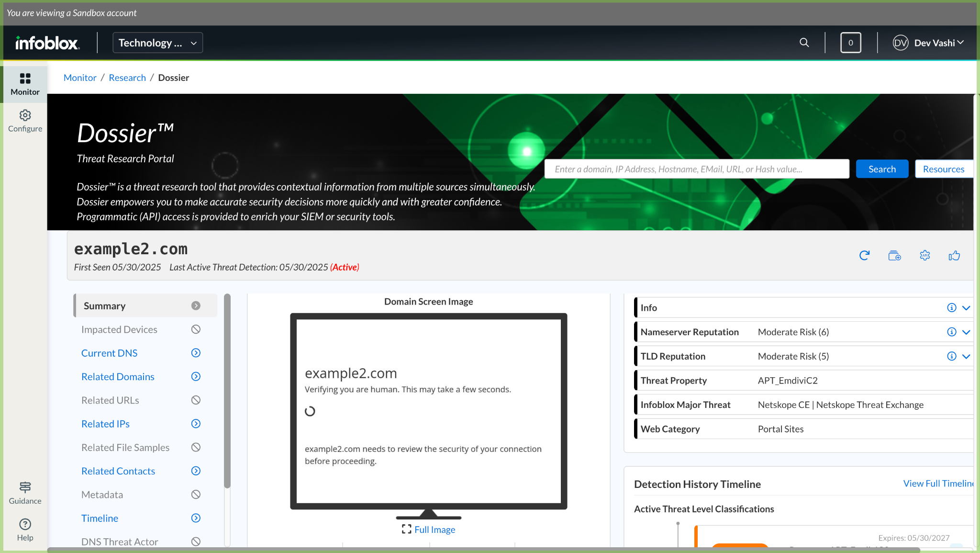
Task: Click the Current DNS arrow icon
Action: [196, 353]
